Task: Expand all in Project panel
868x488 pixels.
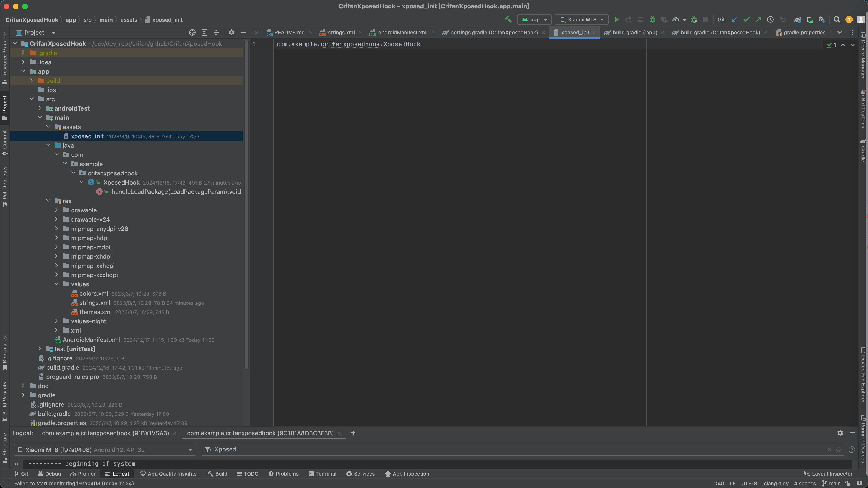Action: click(204, 32)
